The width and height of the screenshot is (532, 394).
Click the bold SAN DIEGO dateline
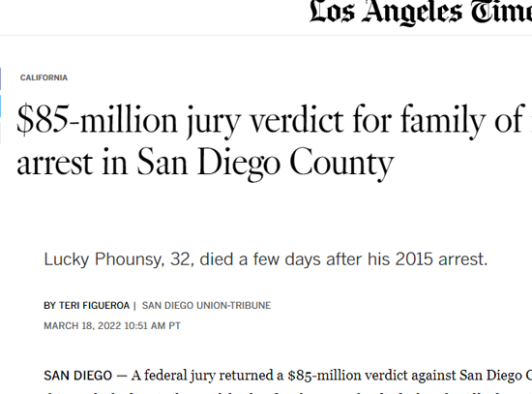click(77, 376)
